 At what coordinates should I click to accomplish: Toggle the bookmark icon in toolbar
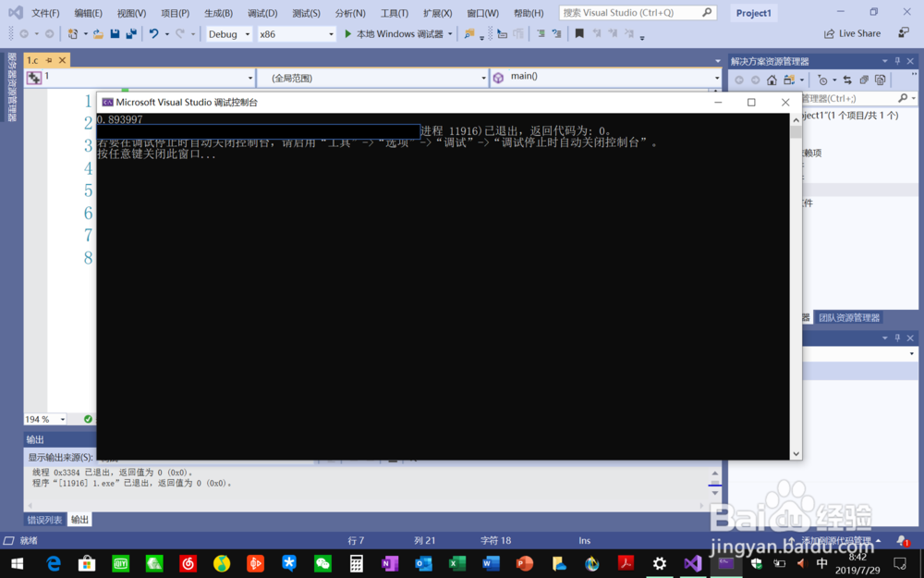point(579,34)
